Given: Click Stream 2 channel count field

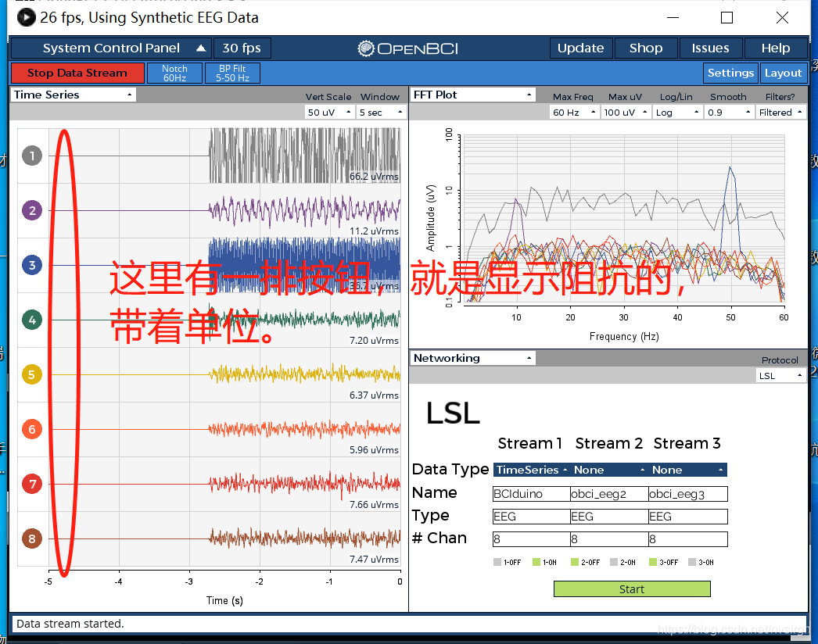Looking at the screenshot, I should [x=609, y=539].
